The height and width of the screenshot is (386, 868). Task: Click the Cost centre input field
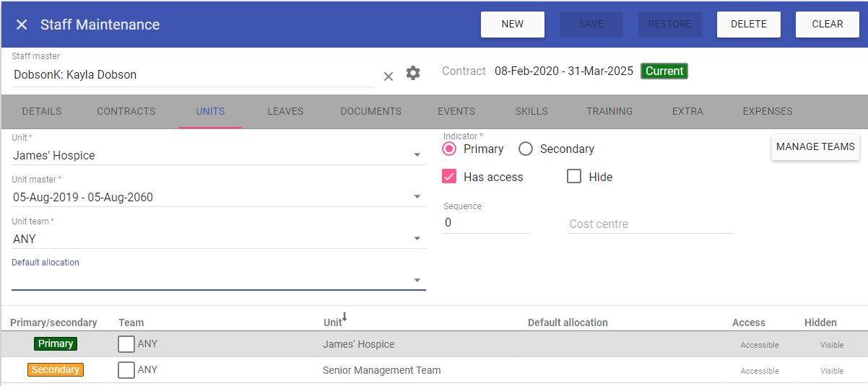point(650,224)
